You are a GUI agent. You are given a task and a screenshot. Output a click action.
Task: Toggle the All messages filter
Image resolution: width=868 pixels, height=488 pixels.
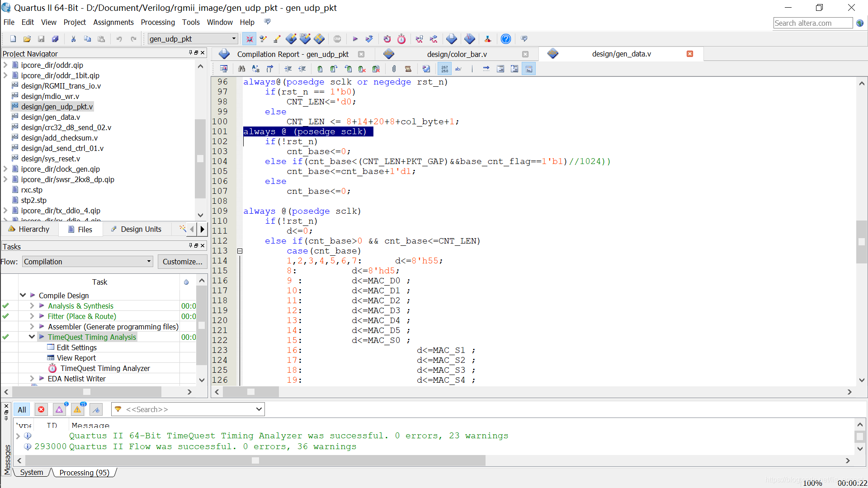click(22, 409)
